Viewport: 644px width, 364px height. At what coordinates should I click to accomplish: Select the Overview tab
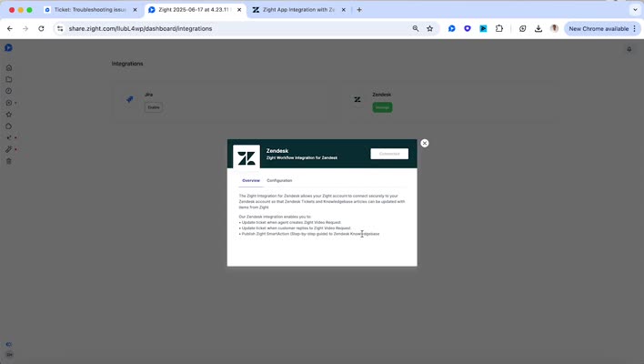point(251,180)
